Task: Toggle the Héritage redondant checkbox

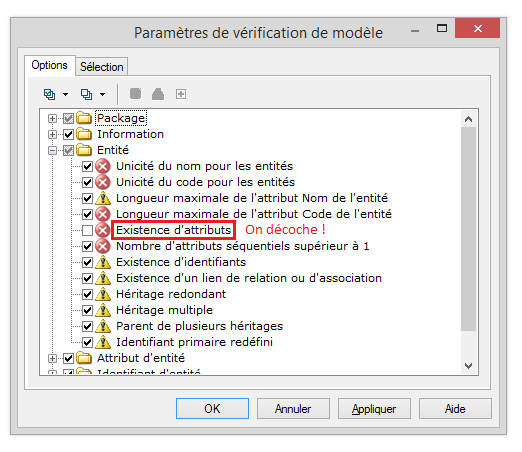Action: (87, 294)
